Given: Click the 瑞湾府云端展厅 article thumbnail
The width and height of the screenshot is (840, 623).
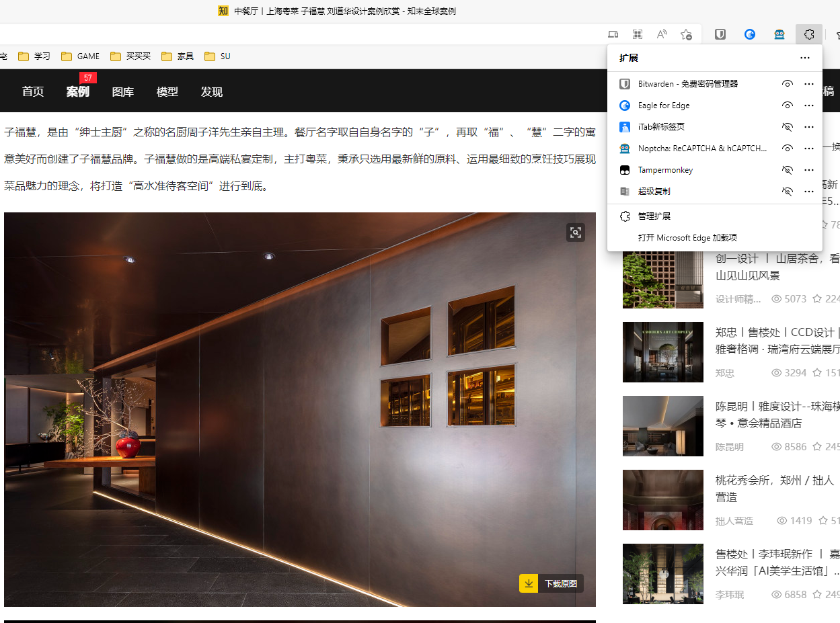Looking at the screenshot, I should (x=663, y=352).
